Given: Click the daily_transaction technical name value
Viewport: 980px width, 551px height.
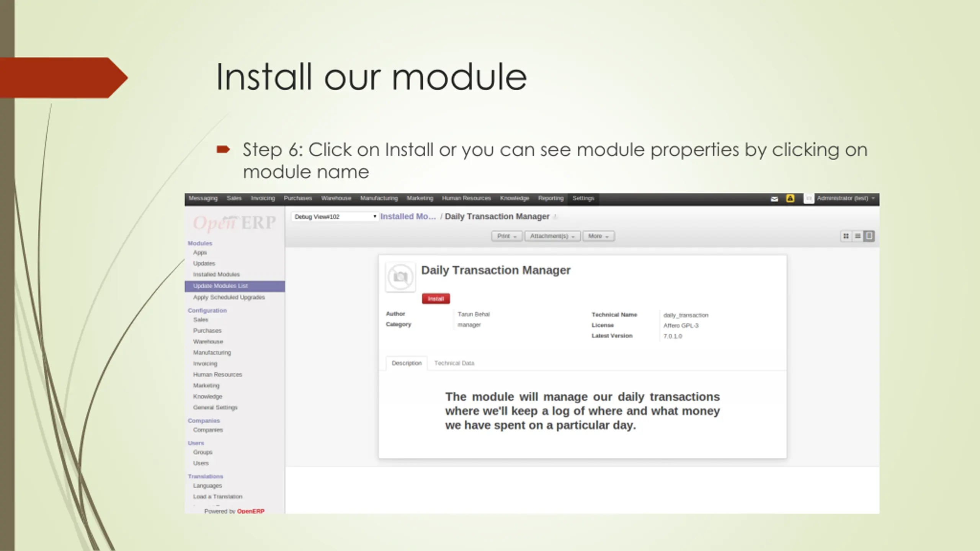Looking at the screenshot, I should [x=686, y=315].
